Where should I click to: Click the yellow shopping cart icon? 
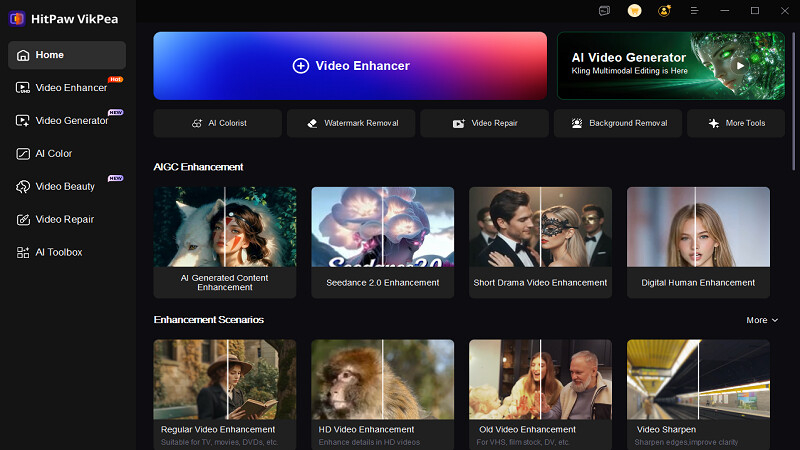pyautogui.click(x=634, y=11)
